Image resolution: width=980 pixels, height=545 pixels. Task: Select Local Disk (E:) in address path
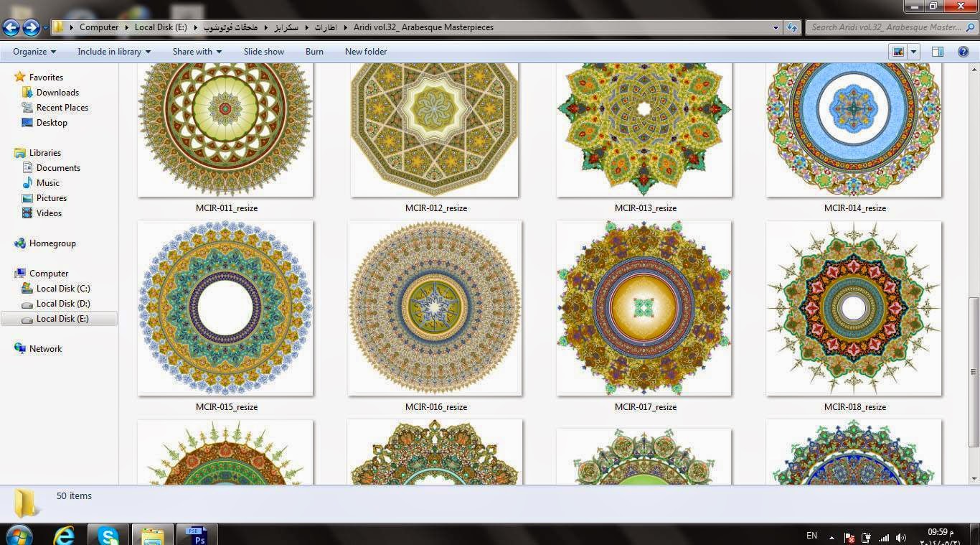161,27
